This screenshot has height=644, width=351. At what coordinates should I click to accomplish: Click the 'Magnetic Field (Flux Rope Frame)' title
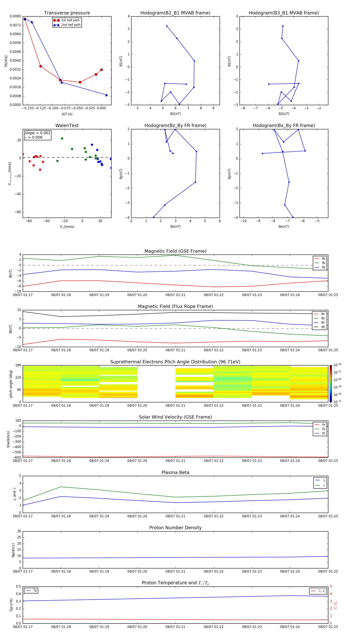[x=175, y=307]
